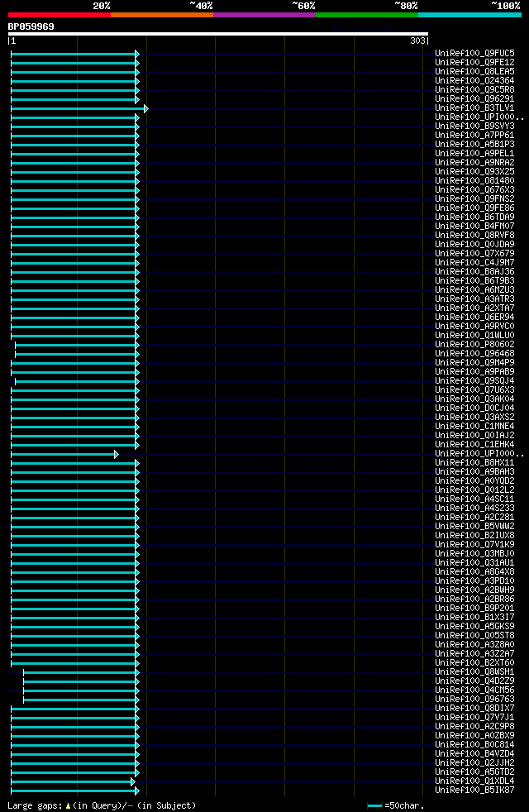Viewport: 529px width, 812px height.
Task: Select the UniRef100_Q676X3 label
Action: coord(474,190)
